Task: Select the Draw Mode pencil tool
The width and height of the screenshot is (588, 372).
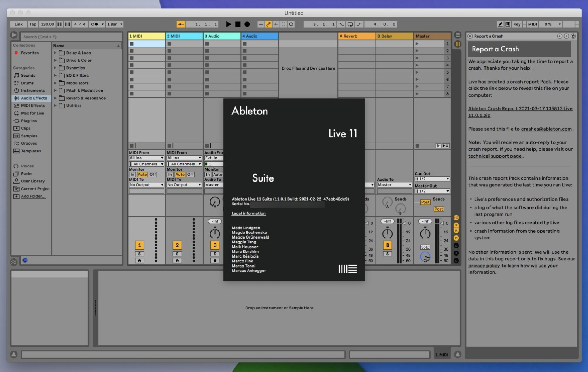Action: coord(499,24)
